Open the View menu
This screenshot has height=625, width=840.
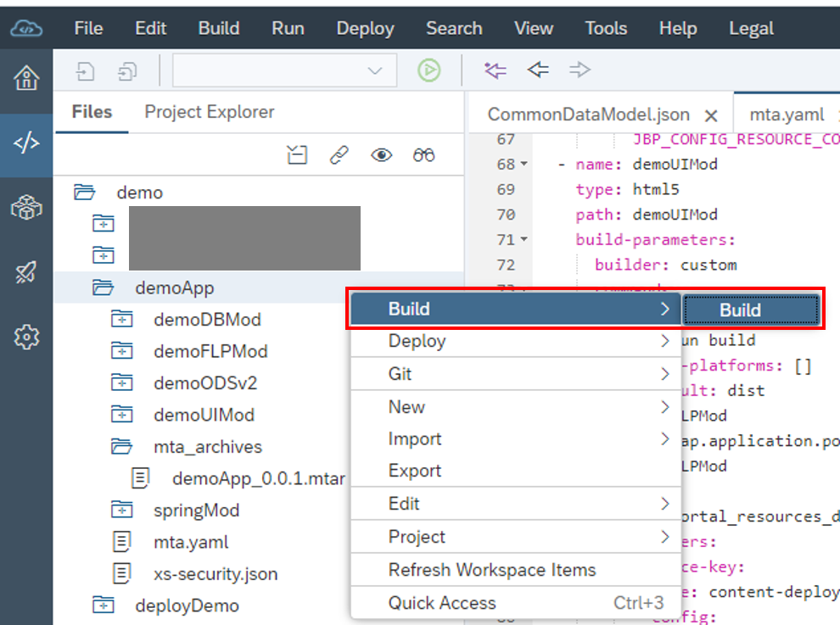(534, 28)
